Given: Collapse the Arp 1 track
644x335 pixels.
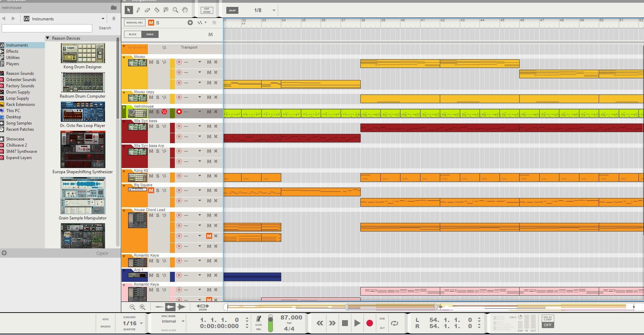Looking at the screenshot, I should (x=124, y=270).
